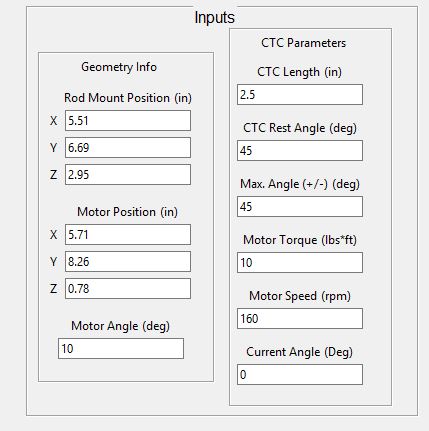429x431 pixels.
Task: Click the Motor Position (in) label
Action: coord(127,212)
